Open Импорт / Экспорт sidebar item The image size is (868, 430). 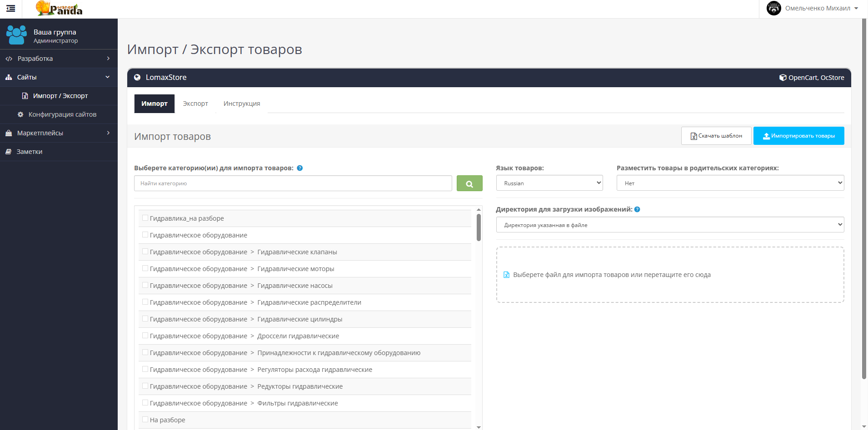[x=59, y=96]
